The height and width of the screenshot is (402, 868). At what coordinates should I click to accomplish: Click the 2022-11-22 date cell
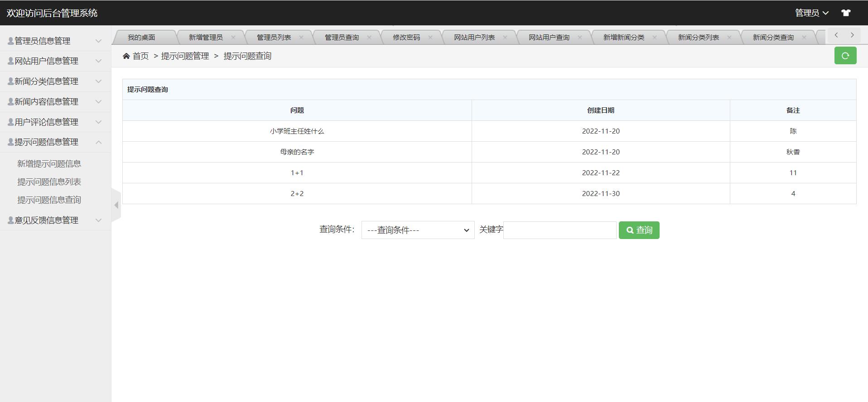(601, 172)
